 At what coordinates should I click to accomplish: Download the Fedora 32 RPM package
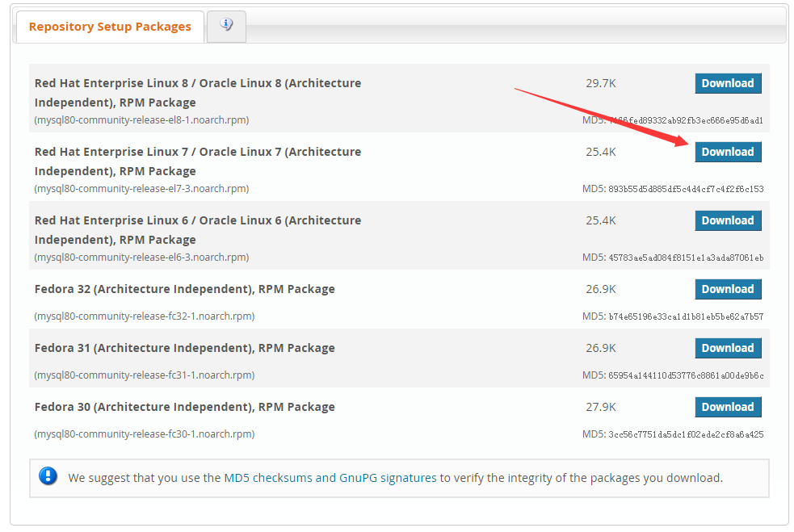coord(728,290)
